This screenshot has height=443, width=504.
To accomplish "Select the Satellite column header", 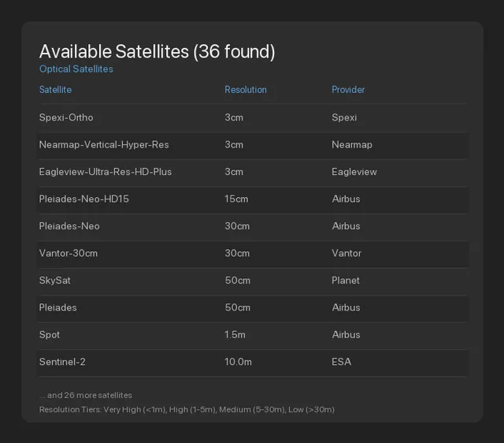I will (x=55, y=90).
